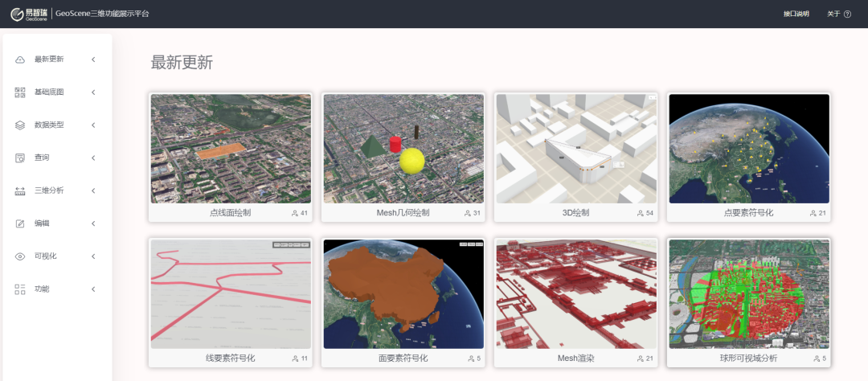The height and width of the screenshot is (381, 868).
Task: Click the QR-grid icon beside 基础底图
Action: tap(20, 92)
